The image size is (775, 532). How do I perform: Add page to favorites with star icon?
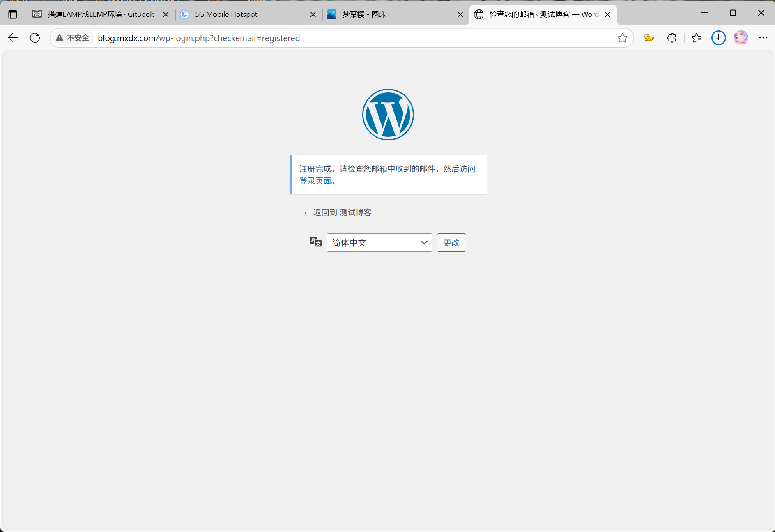click(x=622, y=38)
